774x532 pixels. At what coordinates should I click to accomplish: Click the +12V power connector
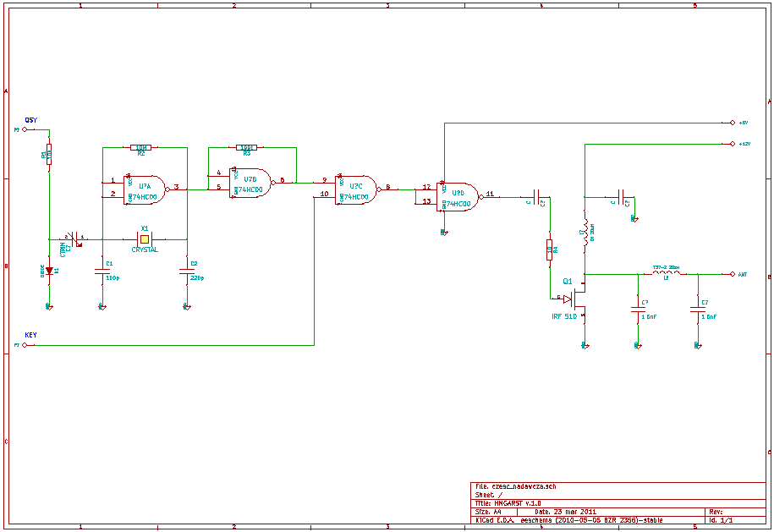coord(733,145)
